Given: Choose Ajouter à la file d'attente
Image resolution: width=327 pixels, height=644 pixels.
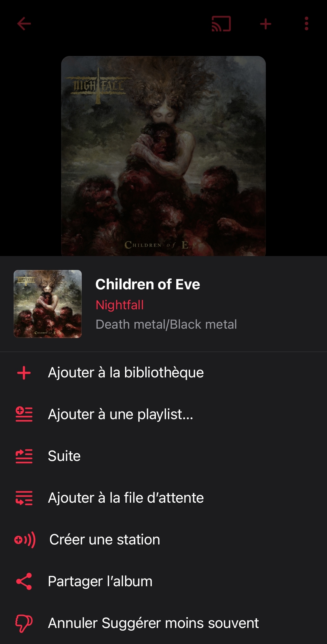Looking at the screenshot, I should (126, 498).
